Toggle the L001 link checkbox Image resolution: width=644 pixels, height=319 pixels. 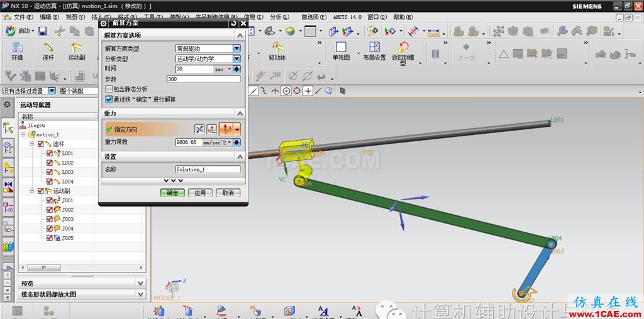50,153
